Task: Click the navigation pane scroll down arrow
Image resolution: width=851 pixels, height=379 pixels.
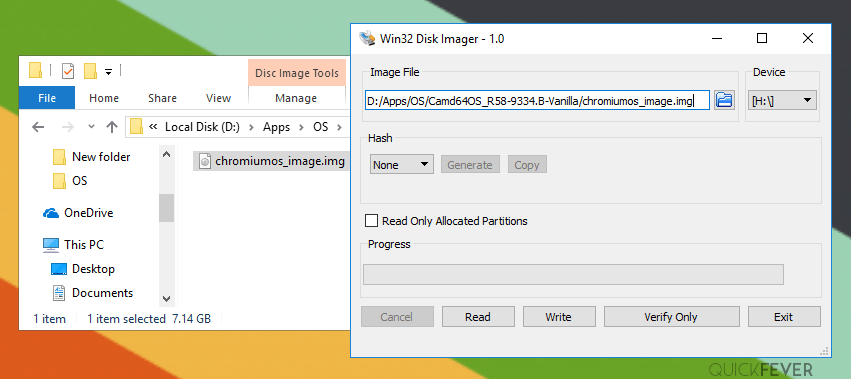Action: tap(167, 299)
